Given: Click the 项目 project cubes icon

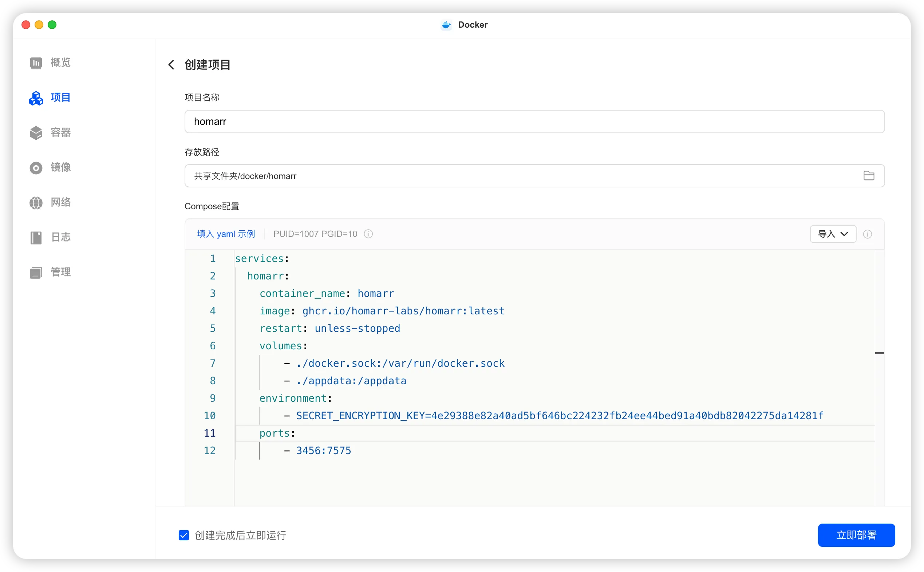Looking at the screenshot, I should [x=36, y=98].
